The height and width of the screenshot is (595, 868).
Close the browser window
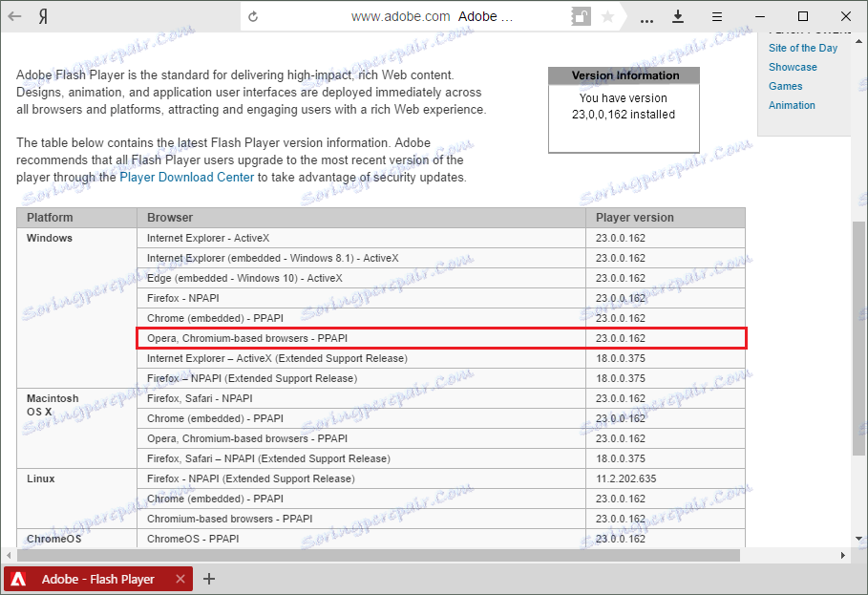point(846,16)
